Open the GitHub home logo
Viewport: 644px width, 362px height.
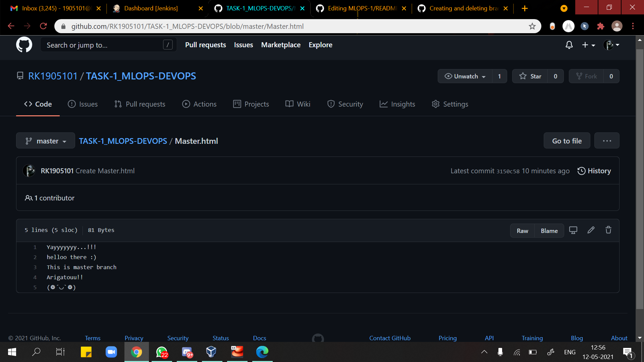tap(24, 45)
